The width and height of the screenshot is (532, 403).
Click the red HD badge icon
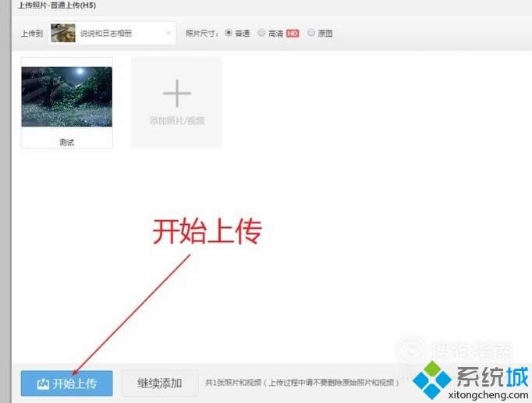293,34
